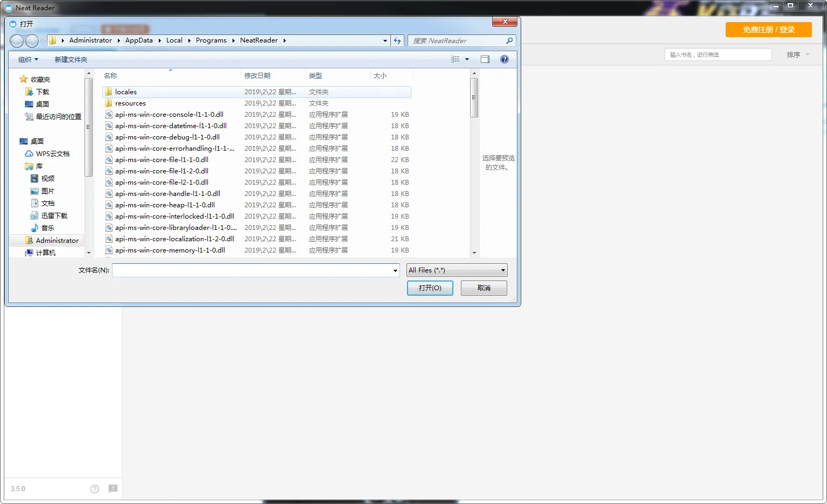827x504 pixels.
Task: Open the 组织 organize menu
Action: [x=28, y=60]
